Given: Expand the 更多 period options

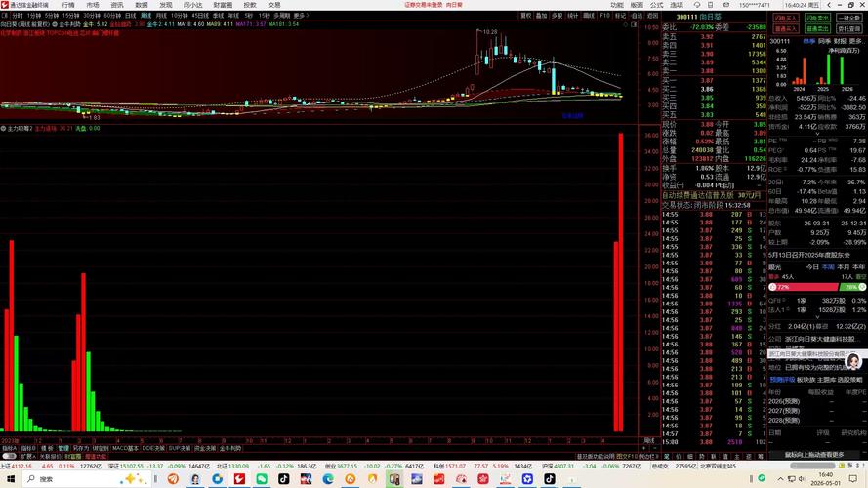Looking at the screenshot, I should (301, 16).
